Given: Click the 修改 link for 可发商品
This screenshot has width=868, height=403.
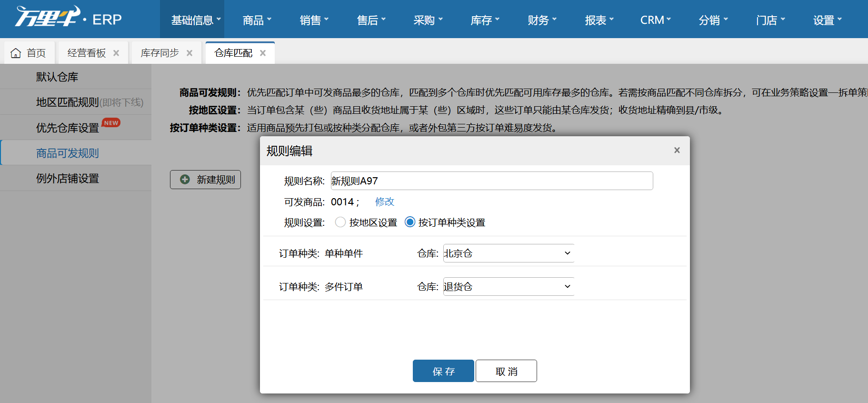Looking at the screenshot, I should coord(385,201).
